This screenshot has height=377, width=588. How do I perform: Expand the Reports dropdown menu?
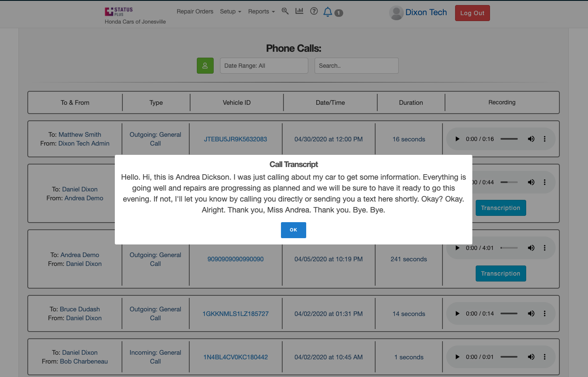tap(261, 11)
